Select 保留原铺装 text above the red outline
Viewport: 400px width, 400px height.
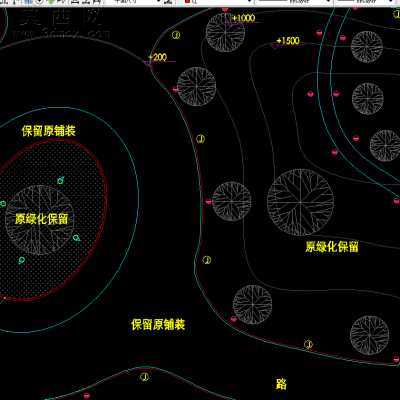[49, 131]
